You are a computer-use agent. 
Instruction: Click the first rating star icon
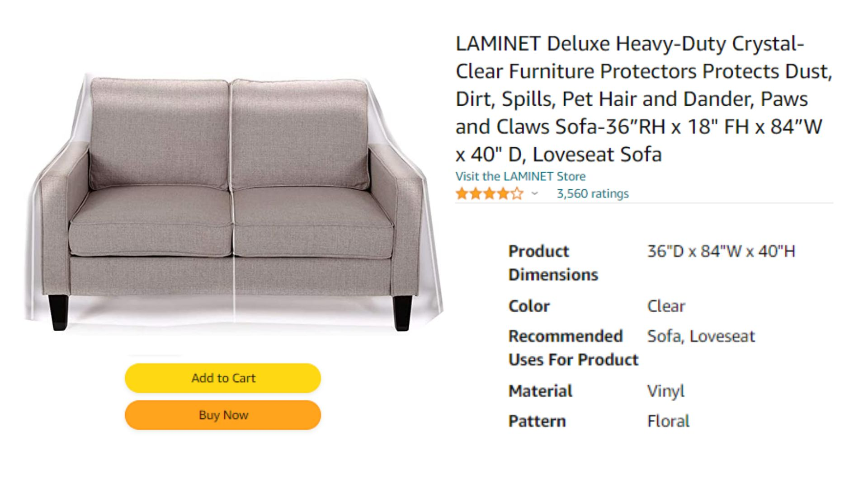pos(462,194)
